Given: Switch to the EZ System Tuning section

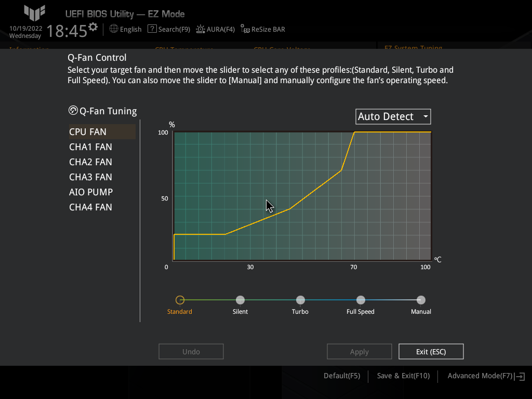Looking at the screenshot, I should (413, 48).
